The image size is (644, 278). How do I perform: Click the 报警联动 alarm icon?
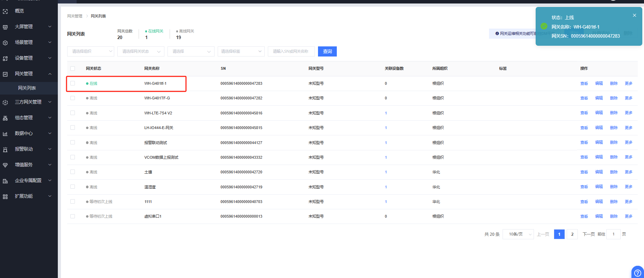point(5,149)
